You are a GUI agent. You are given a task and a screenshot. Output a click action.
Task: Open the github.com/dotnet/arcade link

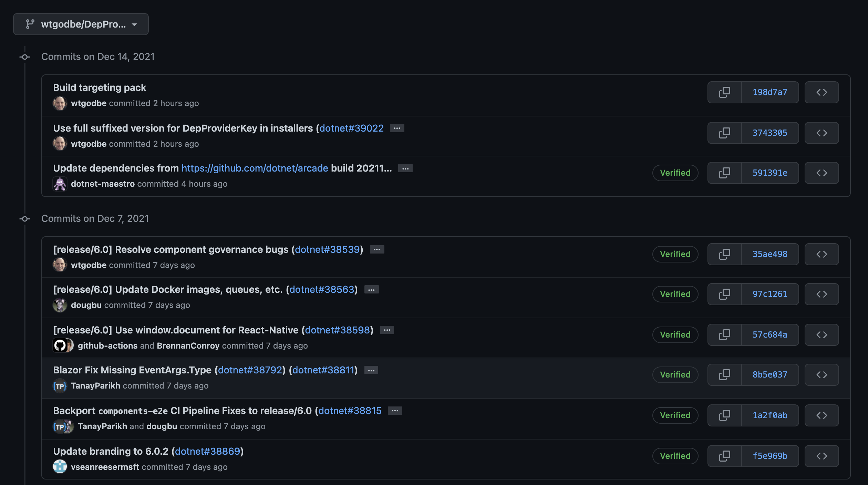255,168
